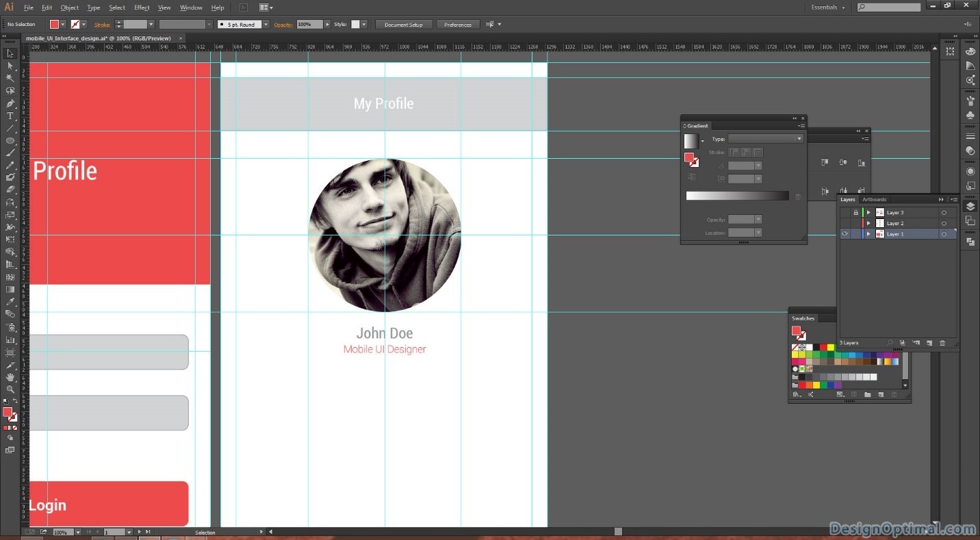Click target circle for Layer 3
This screenshot has height=540, width=980.
click(x=944, y=213)
